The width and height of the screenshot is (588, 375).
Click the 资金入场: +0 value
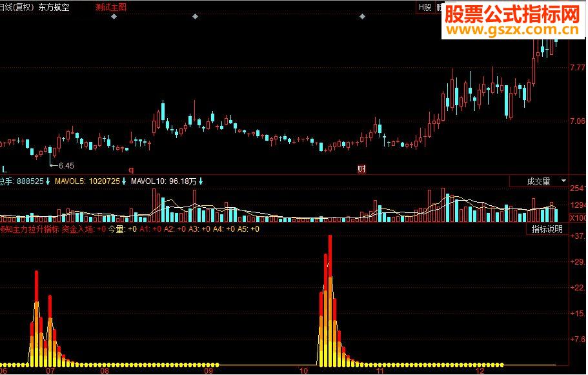84,229
